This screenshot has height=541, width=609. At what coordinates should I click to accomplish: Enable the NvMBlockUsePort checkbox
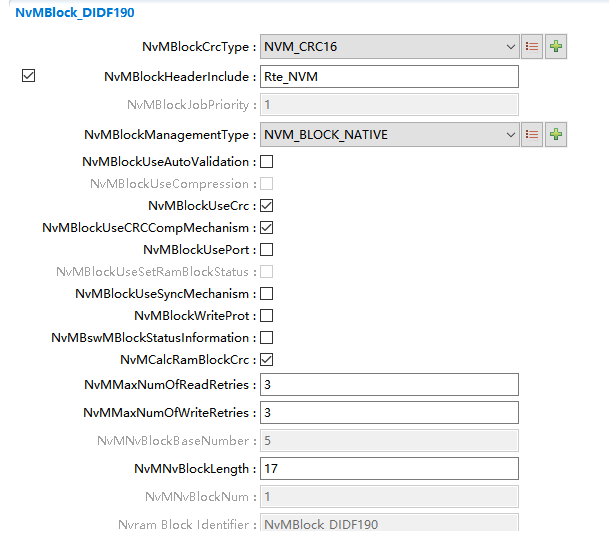pos(267,250)
